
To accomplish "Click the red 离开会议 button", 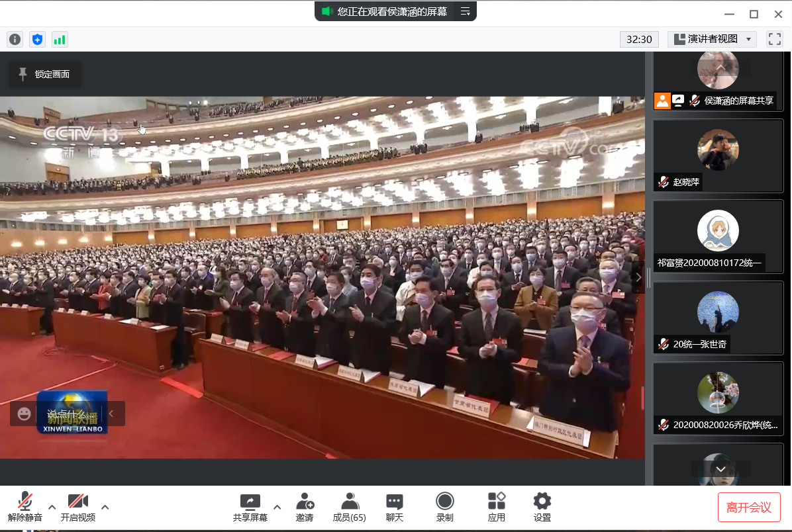I will point(749,508).
